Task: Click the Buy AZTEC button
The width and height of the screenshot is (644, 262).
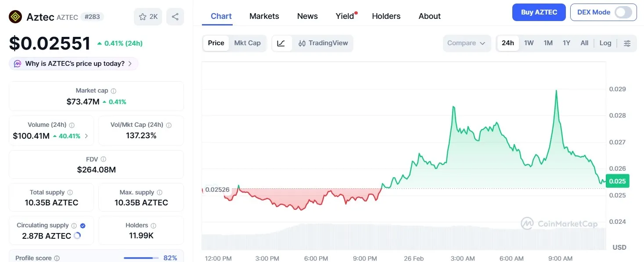Action: tap(539, 12)
